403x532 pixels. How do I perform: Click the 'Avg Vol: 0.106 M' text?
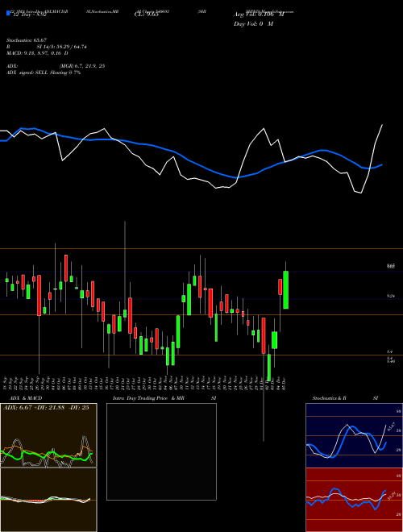click(x=259, y=15)
